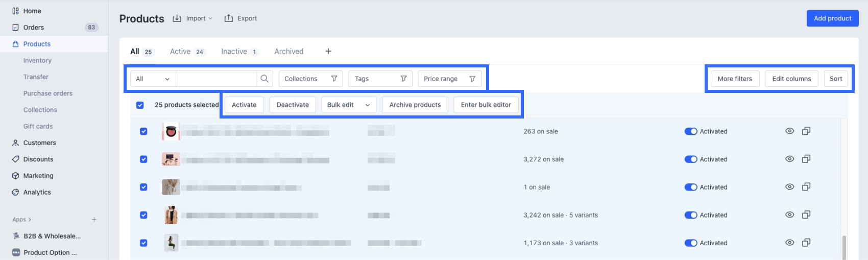Screen dimensions: 868x260
Task: Open the B2B & Wholesale app
Action: [x=52, y=236]
